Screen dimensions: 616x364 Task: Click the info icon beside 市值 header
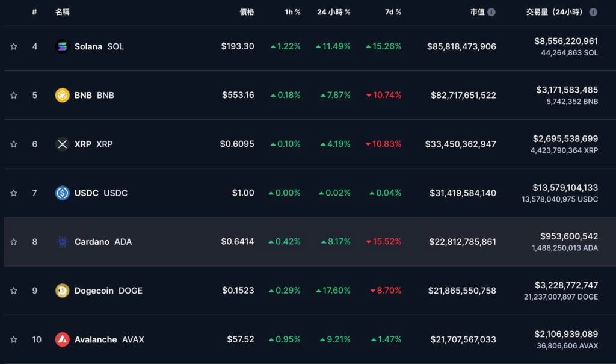(x=491, y=12)
